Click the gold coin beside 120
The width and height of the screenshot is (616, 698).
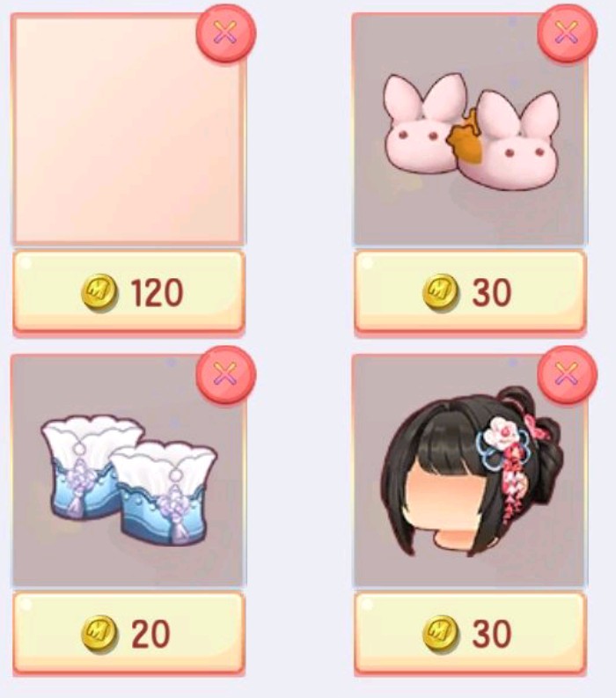point(99,293)
